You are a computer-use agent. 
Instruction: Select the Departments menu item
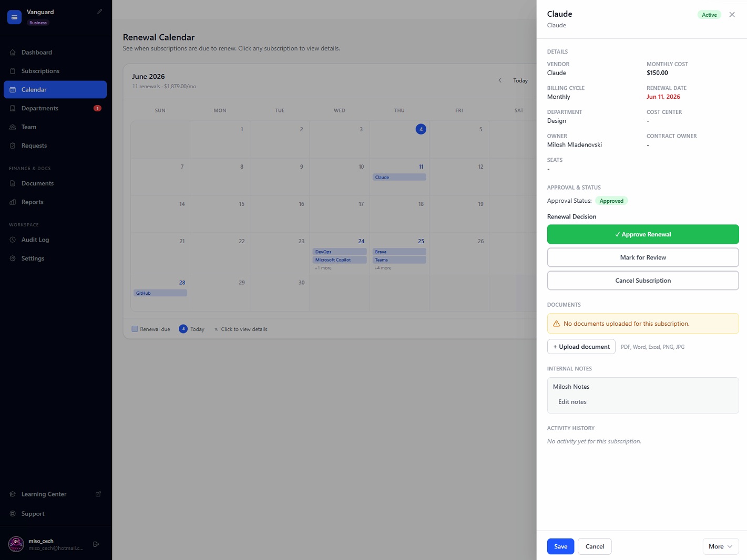55,108
